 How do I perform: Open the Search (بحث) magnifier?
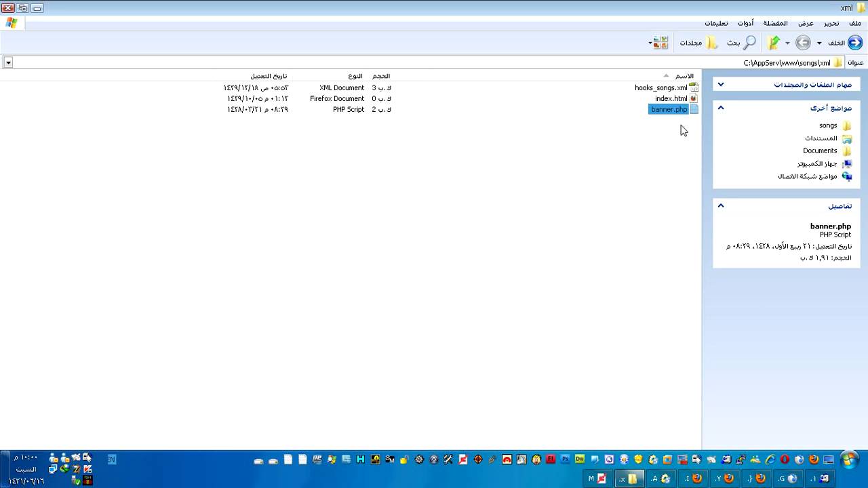point(749,43)
